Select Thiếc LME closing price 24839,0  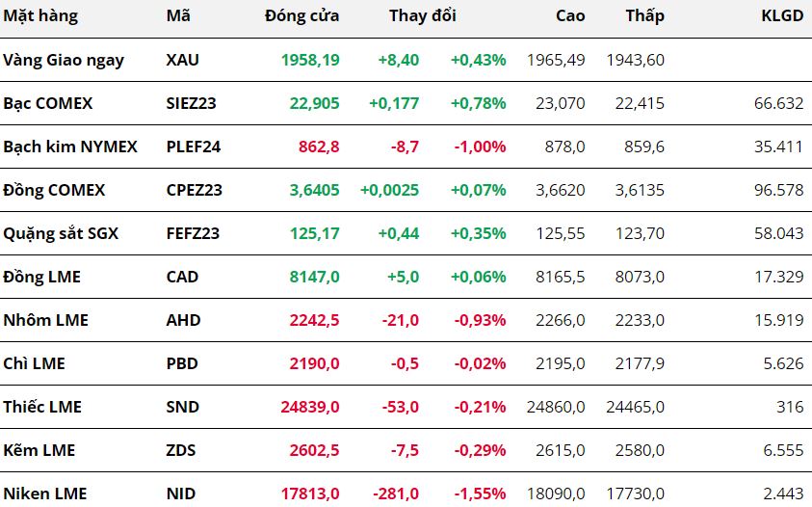click(x=310, y=407)
